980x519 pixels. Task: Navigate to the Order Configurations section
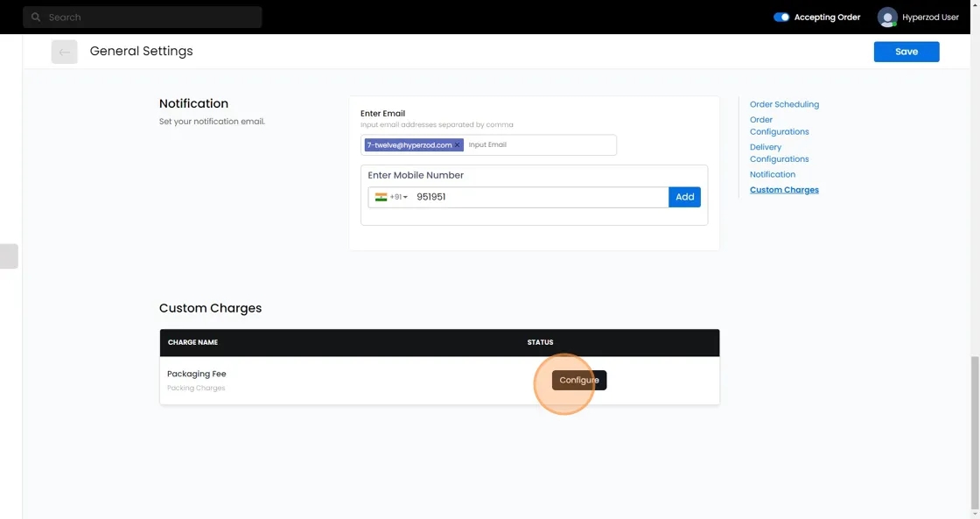[x=779, y=126]
